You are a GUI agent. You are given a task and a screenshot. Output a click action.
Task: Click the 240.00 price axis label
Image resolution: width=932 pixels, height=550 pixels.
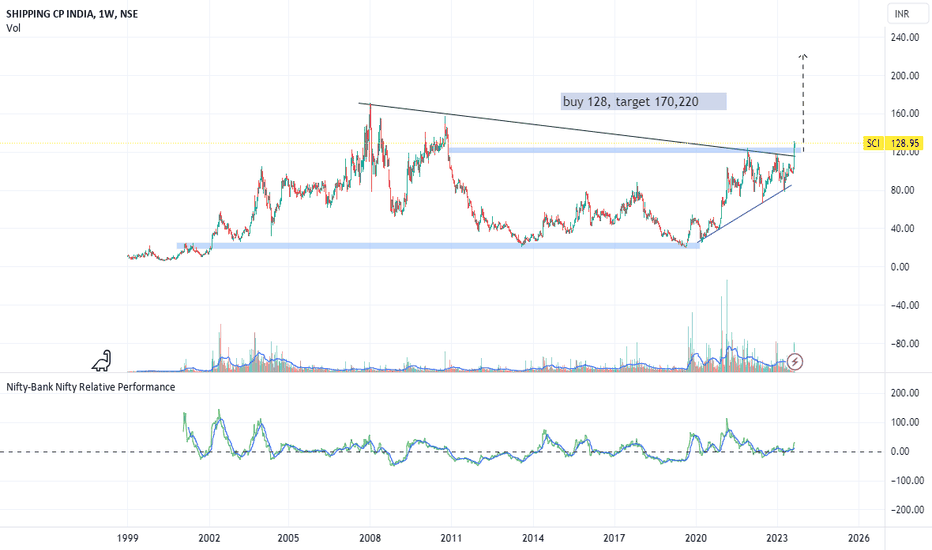[905, 37]
